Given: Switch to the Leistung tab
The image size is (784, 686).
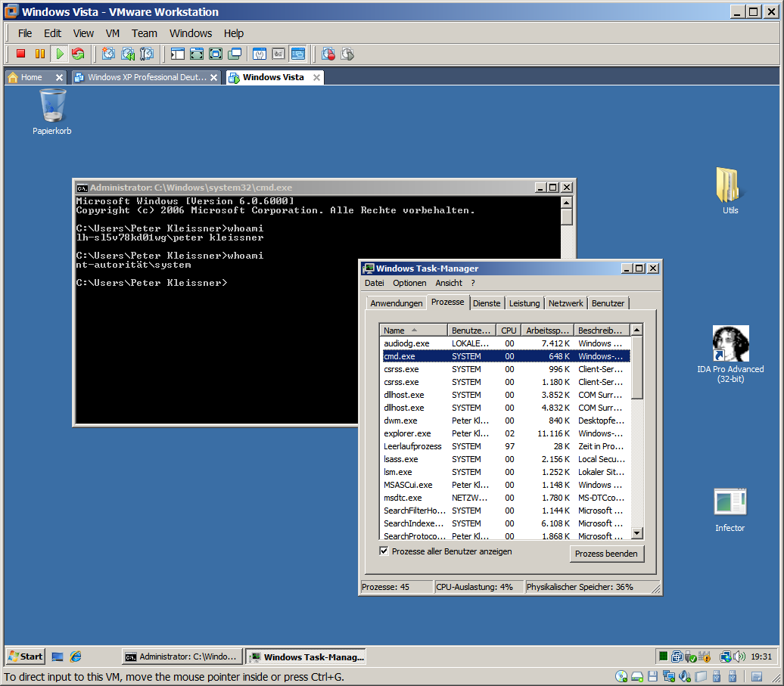Looking at the screenshot, I should point(524,303).
